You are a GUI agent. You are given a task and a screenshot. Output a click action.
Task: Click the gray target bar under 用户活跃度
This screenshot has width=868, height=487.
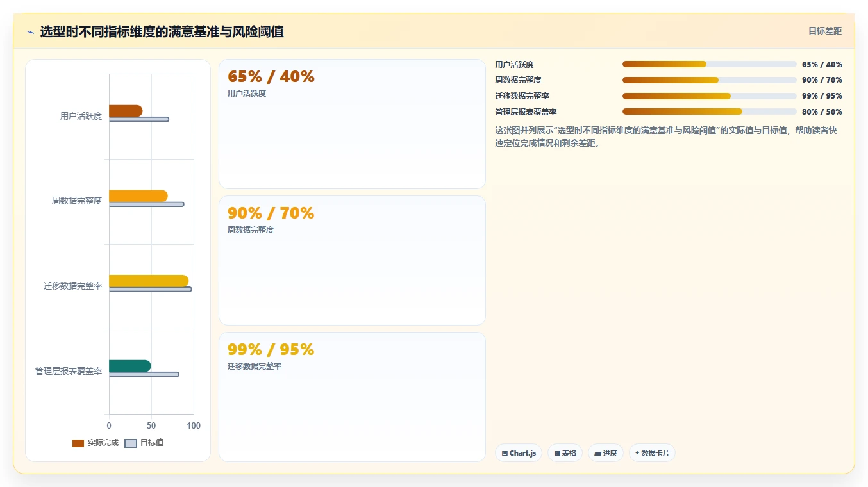(x=139, y=119)
